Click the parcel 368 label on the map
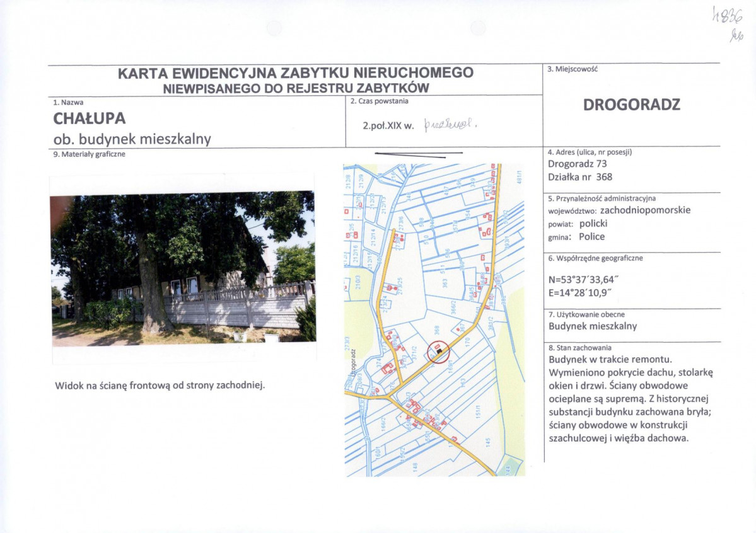The width and height of the screenshot is (756, 533). point(437,330)
